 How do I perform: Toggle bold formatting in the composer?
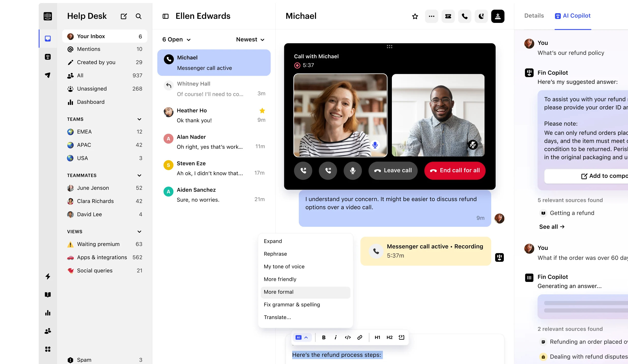[x=324, y=337]
